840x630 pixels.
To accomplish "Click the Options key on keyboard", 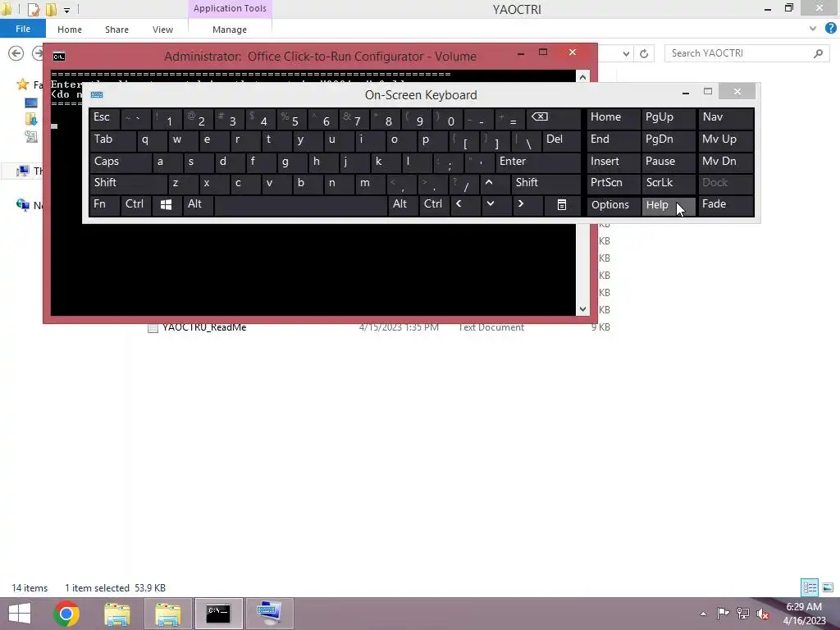I will click(x=613, y=205).
